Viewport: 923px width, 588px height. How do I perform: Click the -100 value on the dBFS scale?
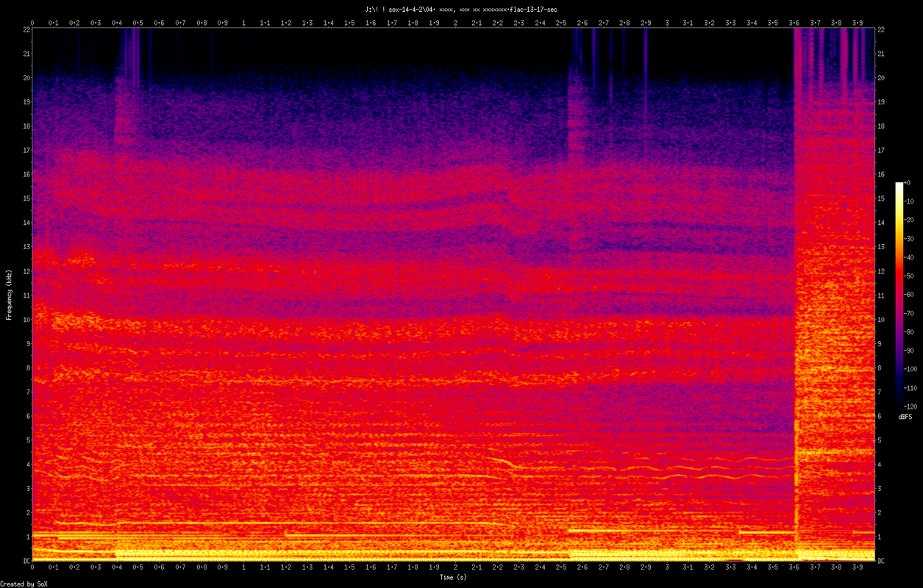tap(910, 369)
